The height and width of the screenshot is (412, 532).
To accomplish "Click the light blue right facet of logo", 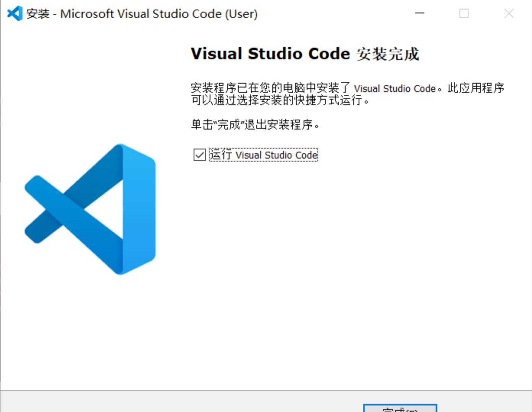I will coord(139,209).
